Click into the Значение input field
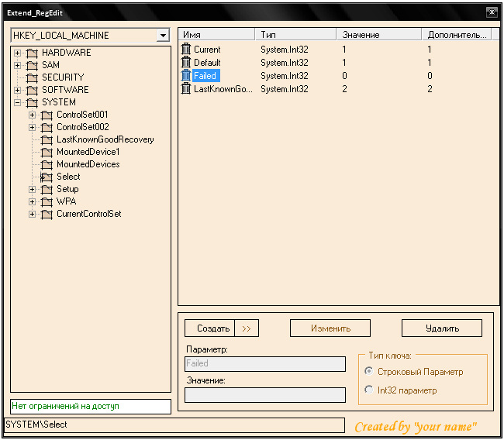Image resolution: width=504 pixels, height=440 pixels. 265,395
